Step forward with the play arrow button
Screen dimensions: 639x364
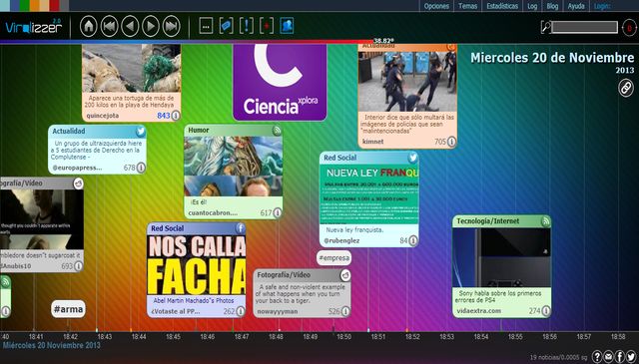coord(151,27)
